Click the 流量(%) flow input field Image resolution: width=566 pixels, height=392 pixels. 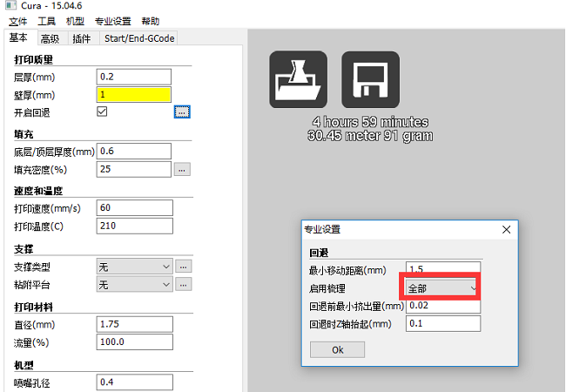pyautogui.click(x=135, y=341)
